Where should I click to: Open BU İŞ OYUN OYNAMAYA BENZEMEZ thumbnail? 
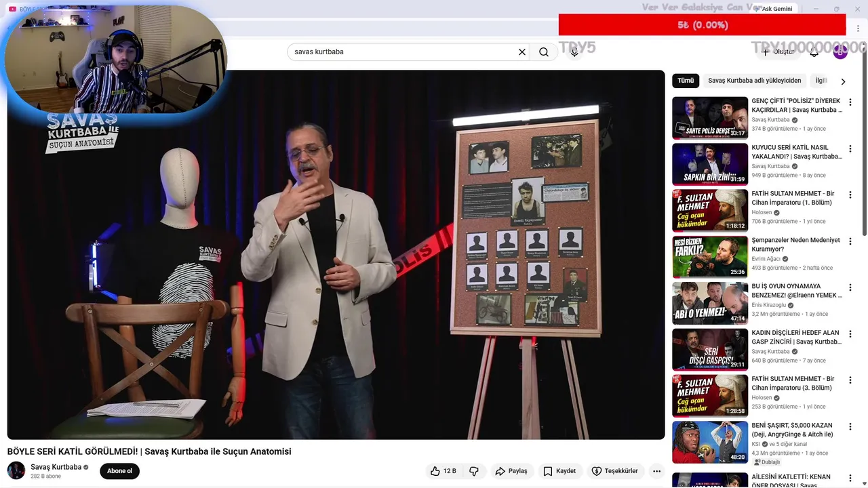coord(710,304)
